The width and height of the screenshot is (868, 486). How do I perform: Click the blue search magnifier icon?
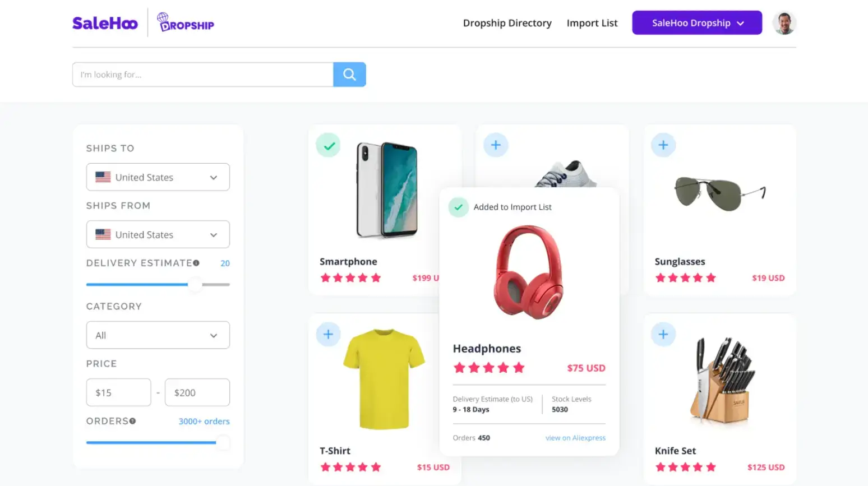click(x=349, y=75)
